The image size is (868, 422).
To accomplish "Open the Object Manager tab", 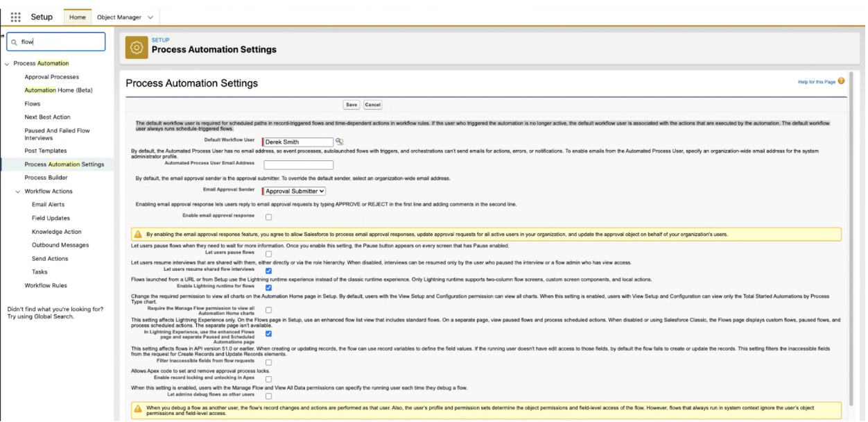I will click(119, 17).
